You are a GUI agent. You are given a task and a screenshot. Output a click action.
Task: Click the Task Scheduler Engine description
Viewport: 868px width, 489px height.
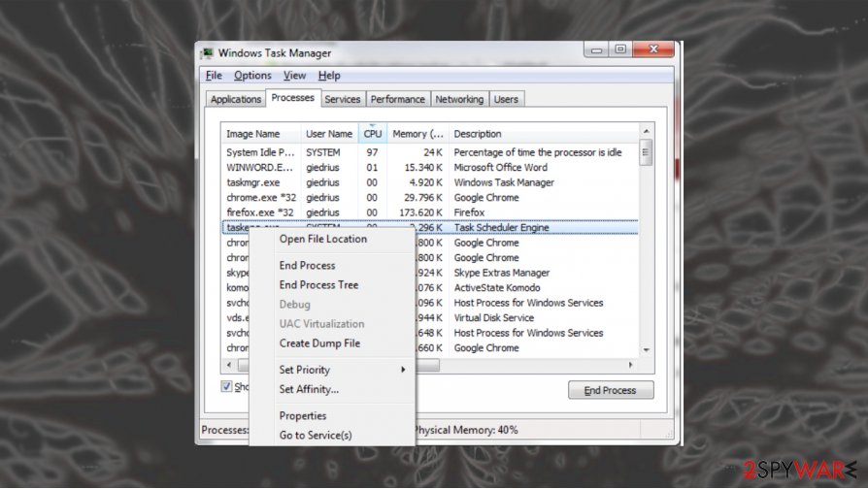(x=502, y=227)
